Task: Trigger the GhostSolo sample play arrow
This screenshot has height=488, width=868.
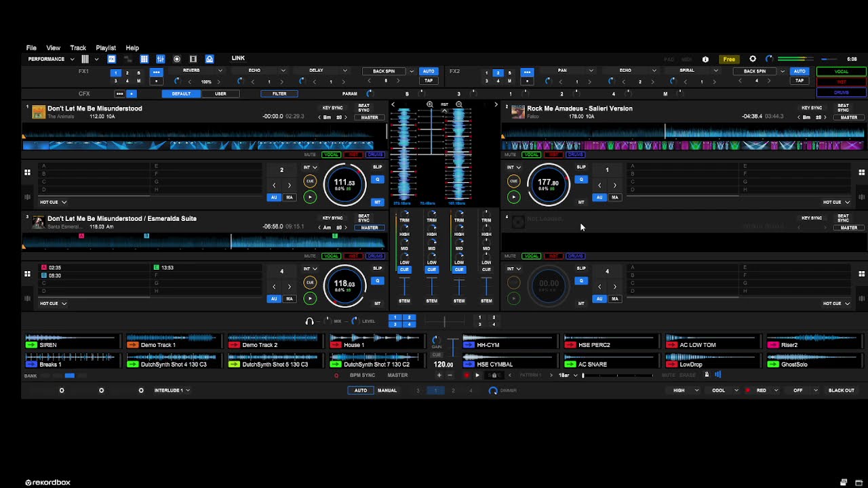Action: coord(772,365)
